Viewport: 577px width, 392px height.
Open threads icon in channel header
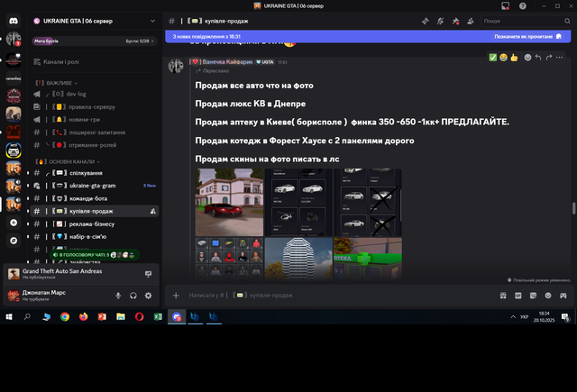click(x=426, y=21)
